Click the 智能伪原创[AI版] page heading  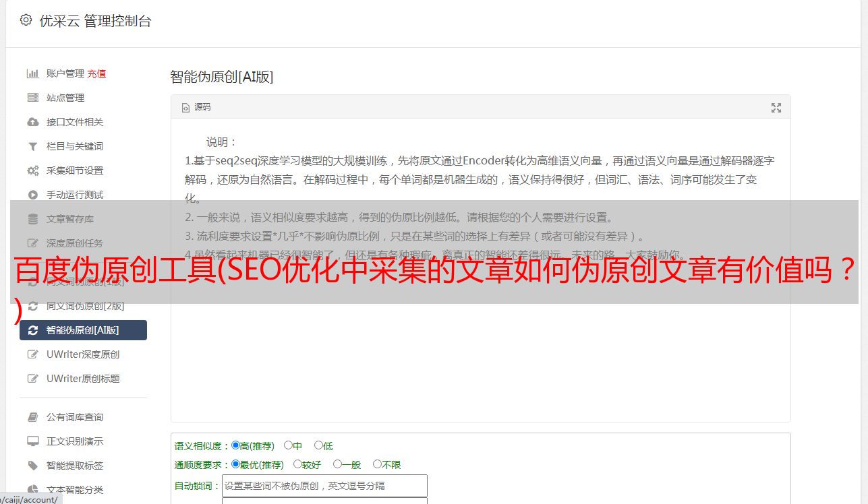(x=222, y=77)
